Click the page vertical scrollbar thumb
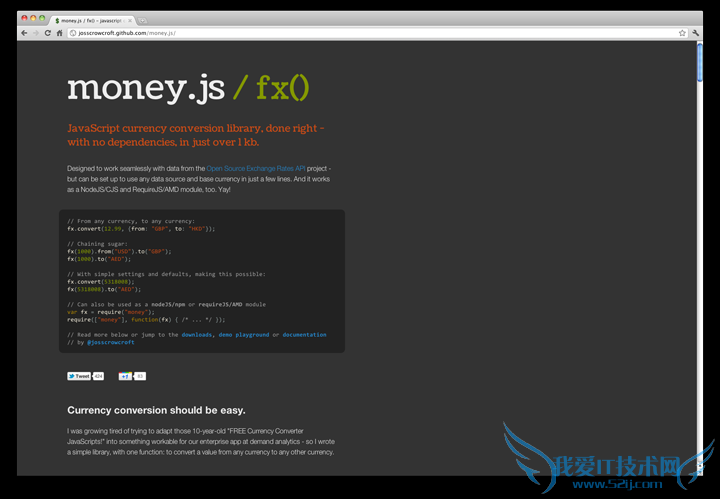The width and height of the screenshot is (720, 499). pyautogui.click(x=699, y=62)
